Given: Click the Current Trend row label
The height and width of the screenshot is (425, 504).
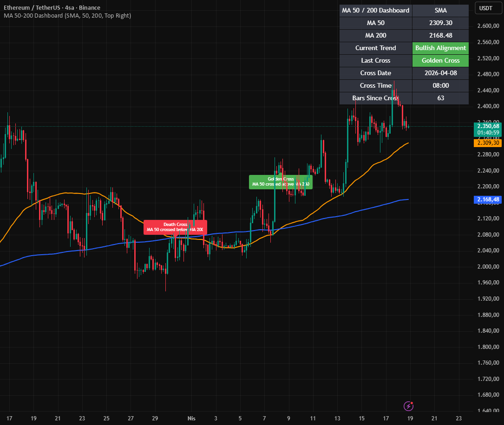Looking at the screenshot, I should pyautogui.click(x=376, y=48).
